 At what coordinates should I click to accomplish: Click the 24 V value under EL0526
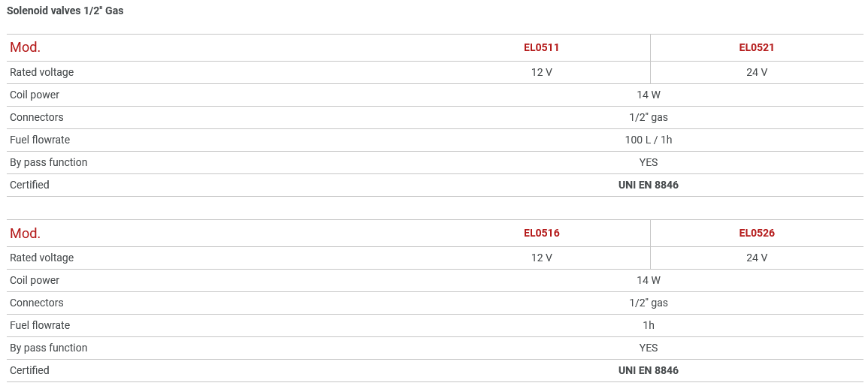[x=756, y=258]
